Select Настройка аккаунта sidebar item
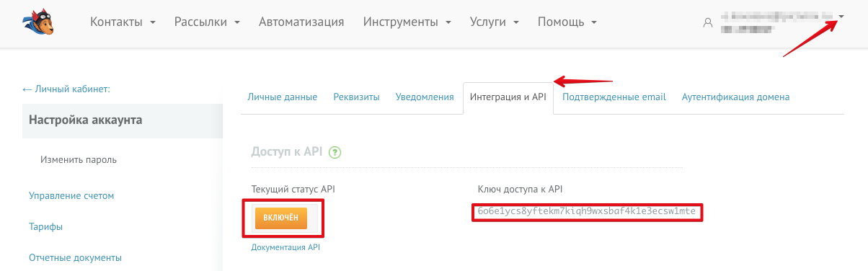 [x=123, y=120]
